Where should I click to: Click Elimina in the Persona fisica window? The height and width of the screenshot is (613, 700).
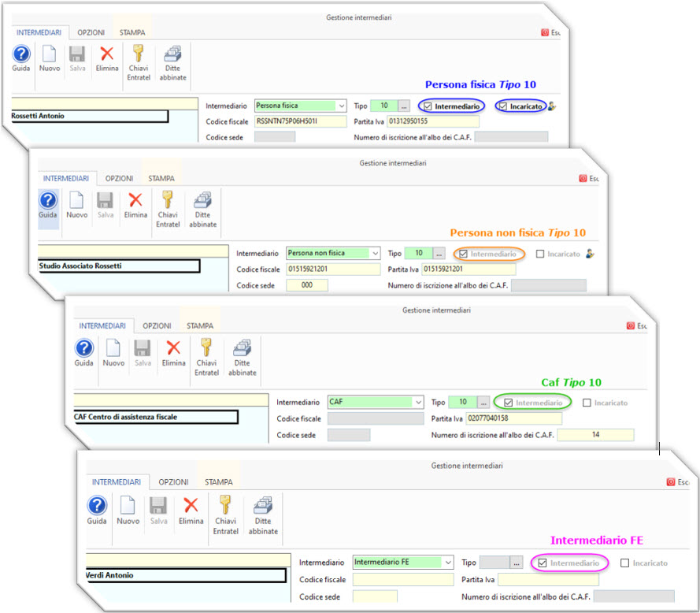[x=107, y=58]
